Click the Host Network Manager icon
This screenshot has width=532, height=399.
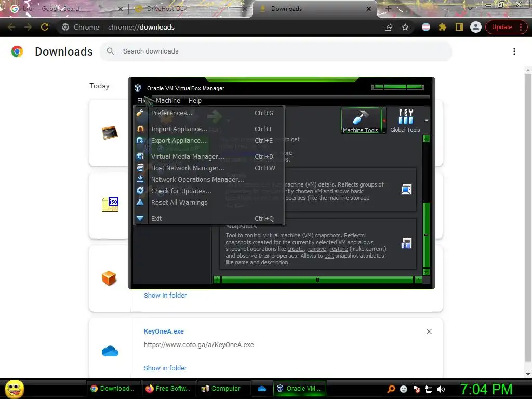[x=140, y=168]
